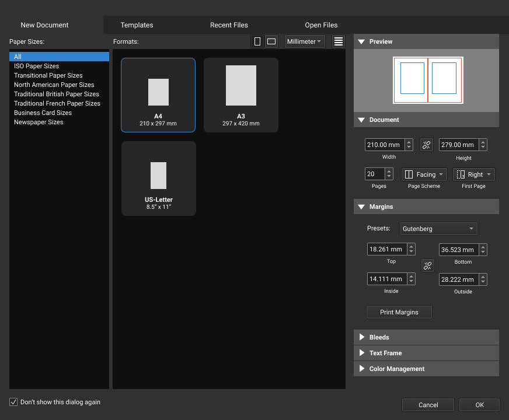Select portrait orientation icon
This screenshot has height=420, width=509.
(257, 41)
